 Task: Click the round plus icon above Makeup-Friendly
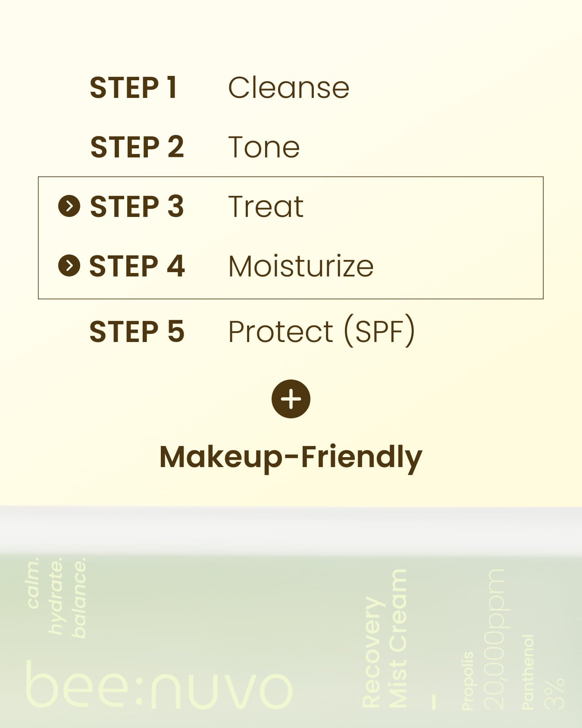point(291,399)
